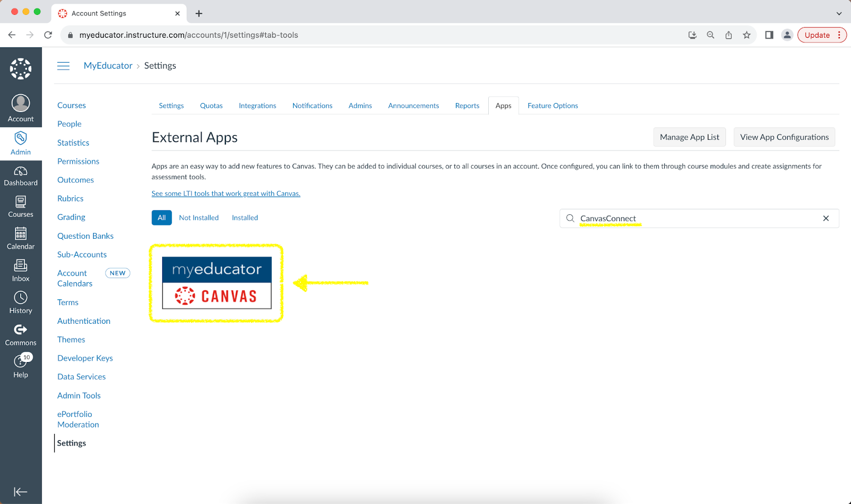Switch to the Admins tab
This screenshot has height=504, width=851.
360,106
